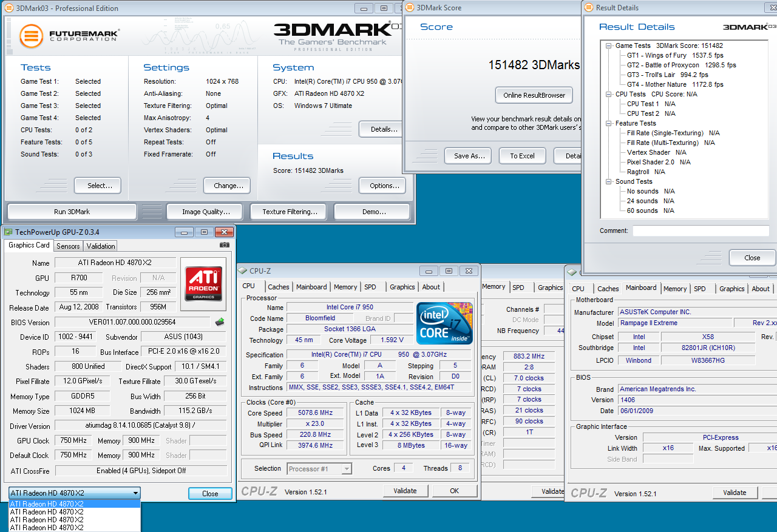Viewport: 777px width, 532px height.
Task: Click the orange Futuremark logo in 3DMark03
Action: click(31, 36)
